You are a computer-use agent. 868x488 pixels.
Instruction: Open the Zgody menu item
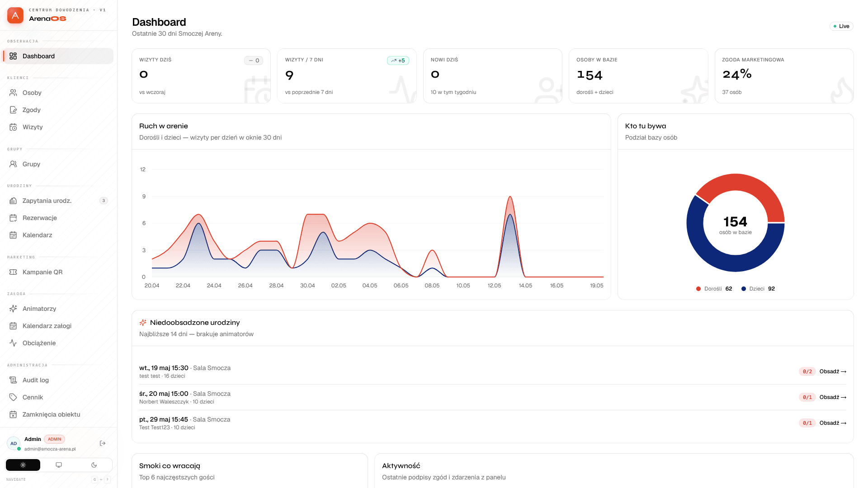(58, 110)
